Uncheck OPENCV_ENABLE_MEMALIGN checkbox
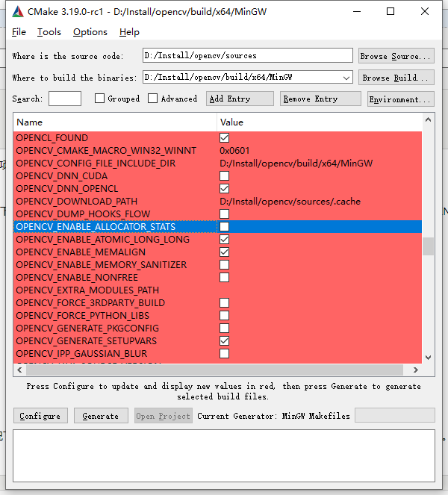 pos(225,252)
